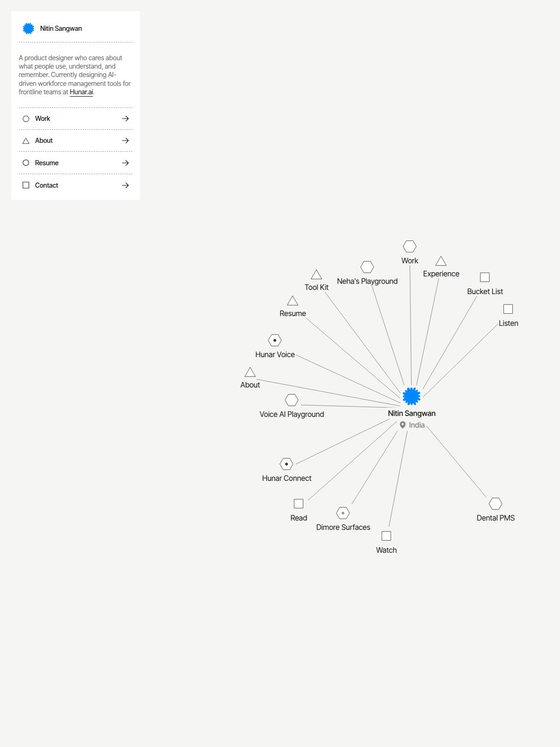Click the Listen label
Viewport: 560px width, 747px height.
[508, 323]
